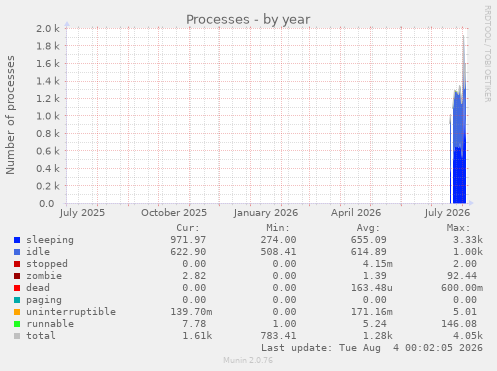Click the '2.0 k' y-axis label
The image size is (497, 371).
pos(48,29)
